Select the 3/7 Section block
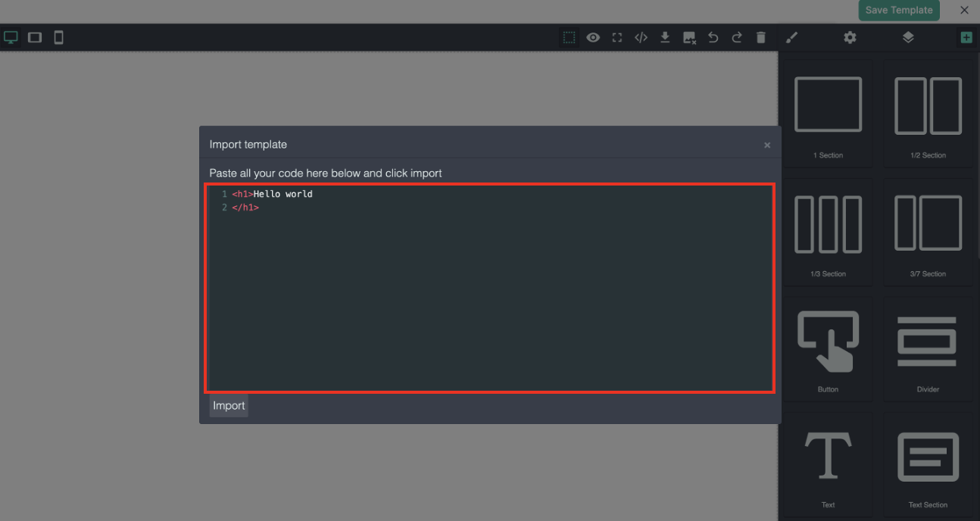 (x=928, y=232)
